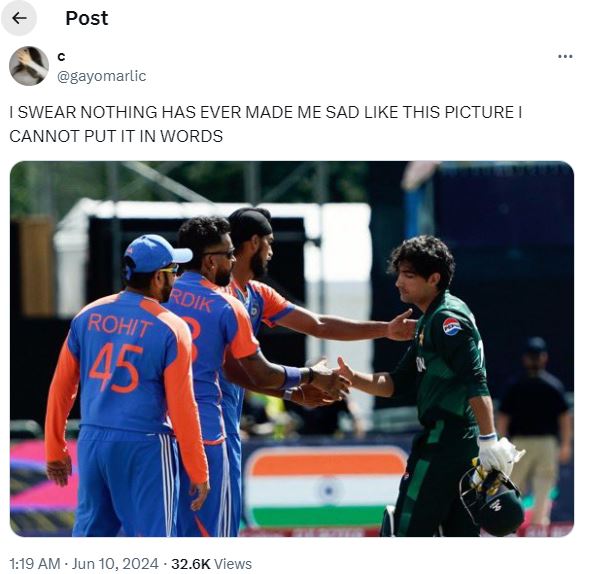Select the post text starting "I SWEAR NOTHING"
This screenshot has height=574, width=590.
click(x=266, y=124)
